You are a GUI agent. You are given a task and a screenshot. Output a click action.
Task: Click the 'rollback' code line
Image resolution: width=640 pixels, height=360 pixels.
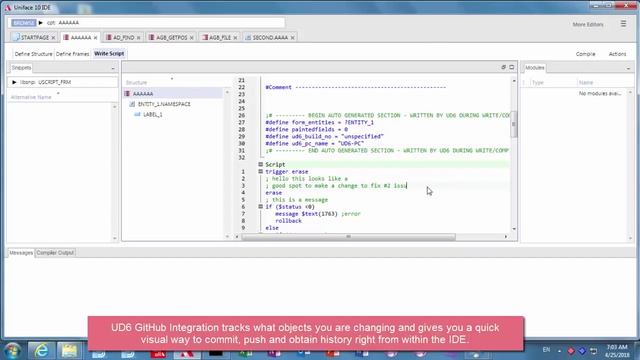tap(288, 221)
